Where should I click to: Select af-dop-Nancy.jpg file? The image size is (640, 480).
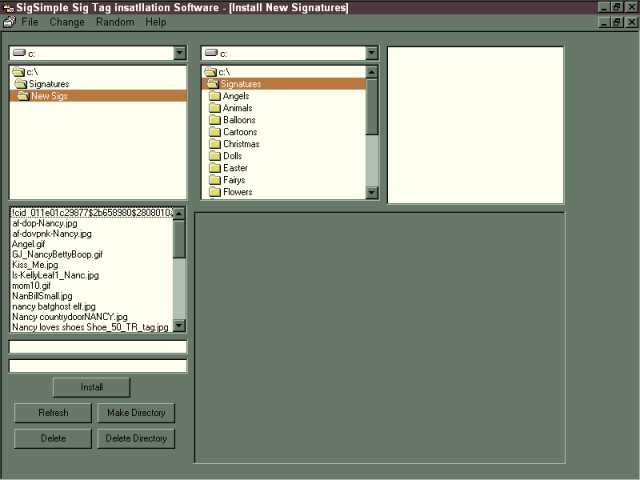45,224
